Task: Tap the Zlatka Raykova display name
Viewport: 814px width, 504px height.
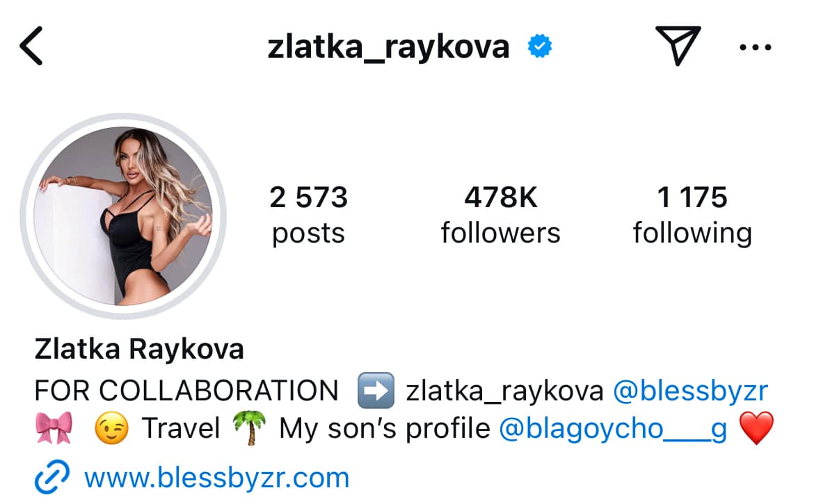Action: point(139,348)
